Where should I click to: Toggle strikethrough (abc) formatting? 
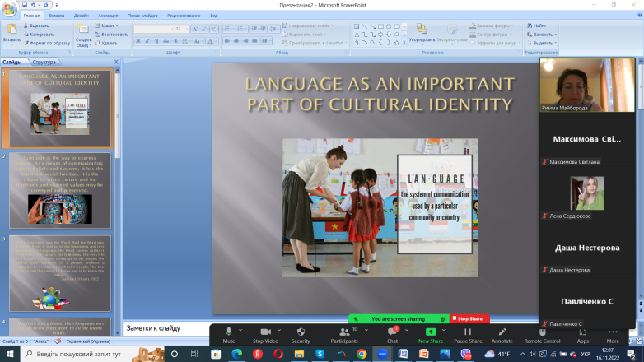(x=166, y=41)
